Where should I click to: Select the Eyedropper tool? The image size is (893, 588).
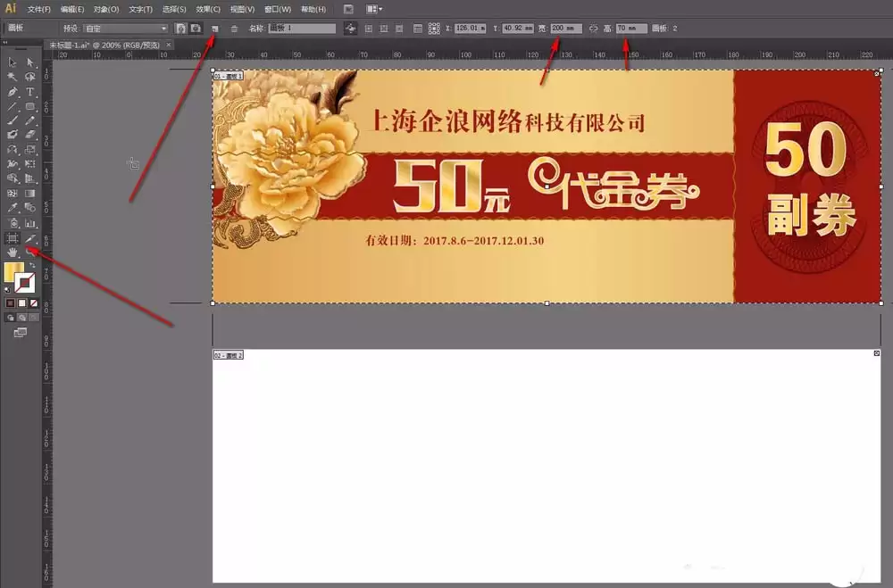tap(12, 208)
